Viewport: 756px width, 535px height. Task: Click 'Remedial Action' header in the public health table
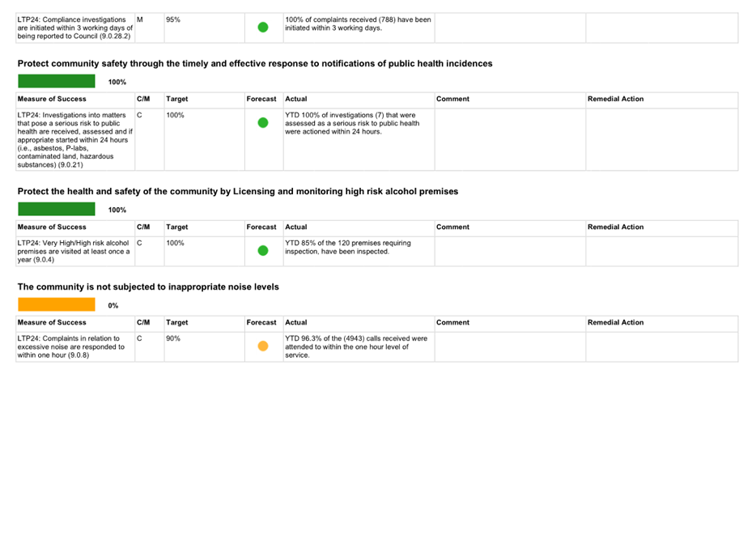(615, 99)
